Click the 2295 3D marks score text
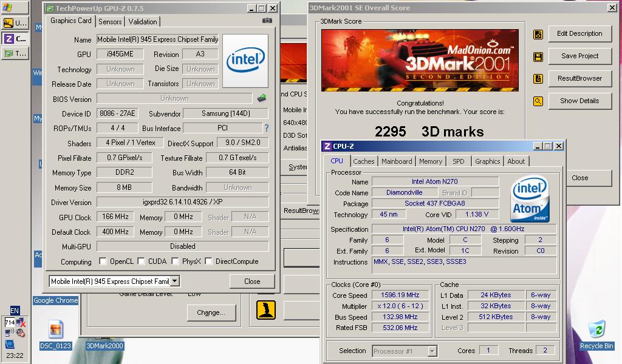 coord(429,132)
